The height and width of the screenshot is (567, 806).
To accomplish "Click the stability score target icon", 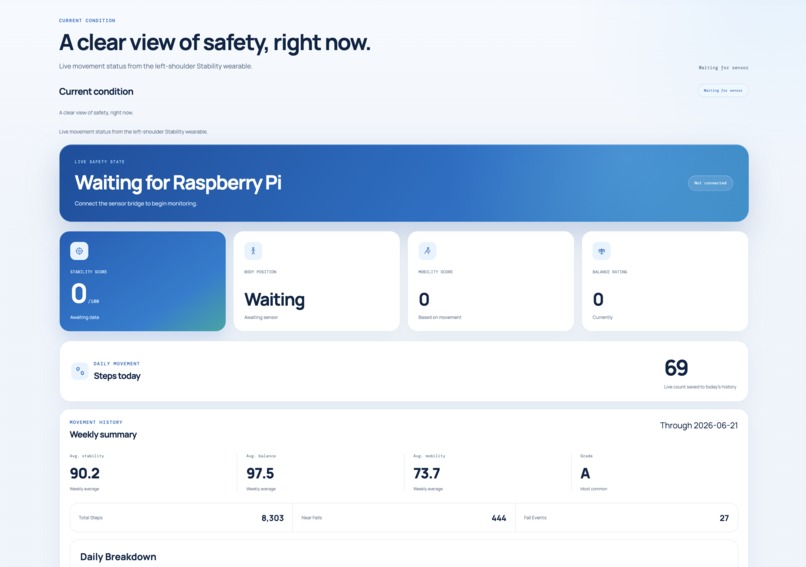I will (79, 251).
